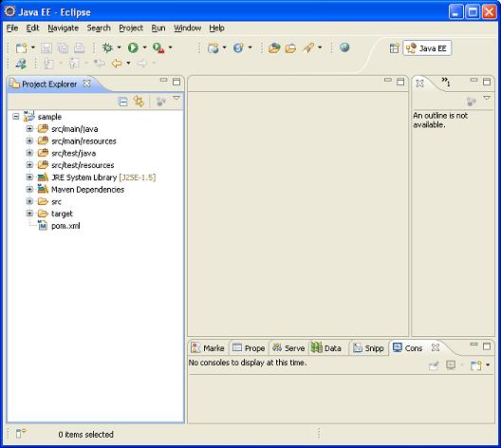Click the Debug bug icon in toolbar
The width and height of the screenshot is (501, 448).
tap(107, 47)
